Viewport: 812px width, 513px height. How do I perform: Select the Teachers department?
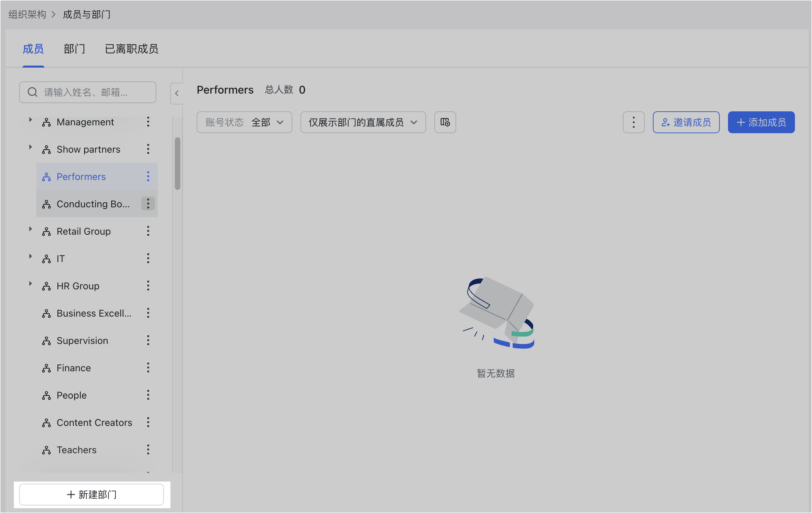pos(97,450)
